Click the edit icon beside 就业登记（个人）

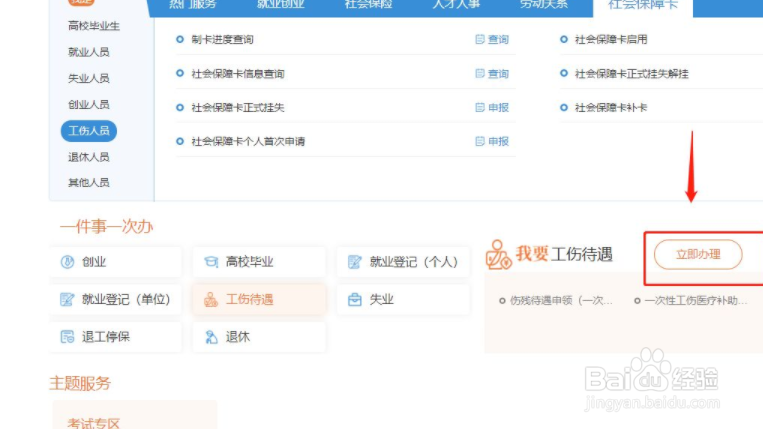coord(355,262)
